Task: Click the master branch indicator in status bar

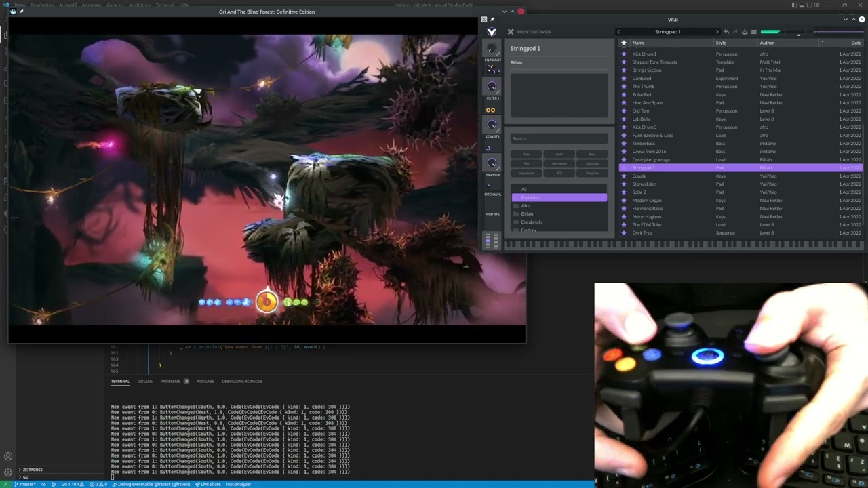Action: click(26, 484)
